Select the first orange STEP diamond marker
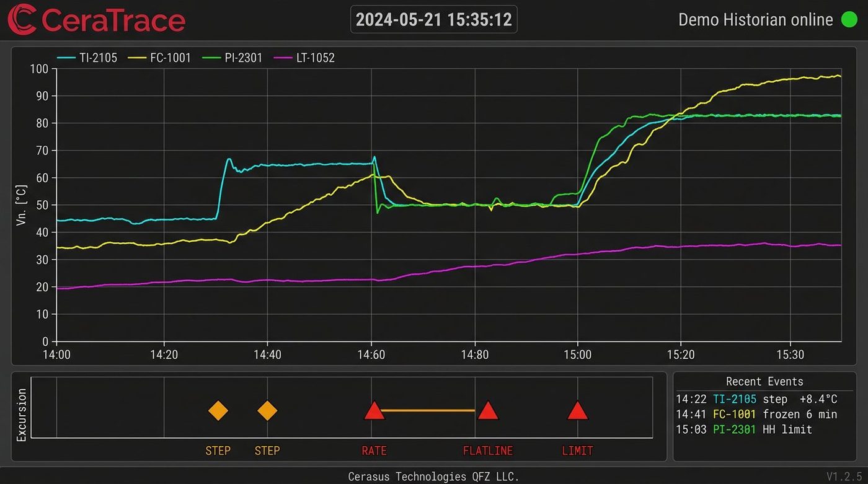This screenshot has width=868, height=484. pos(218,411)
